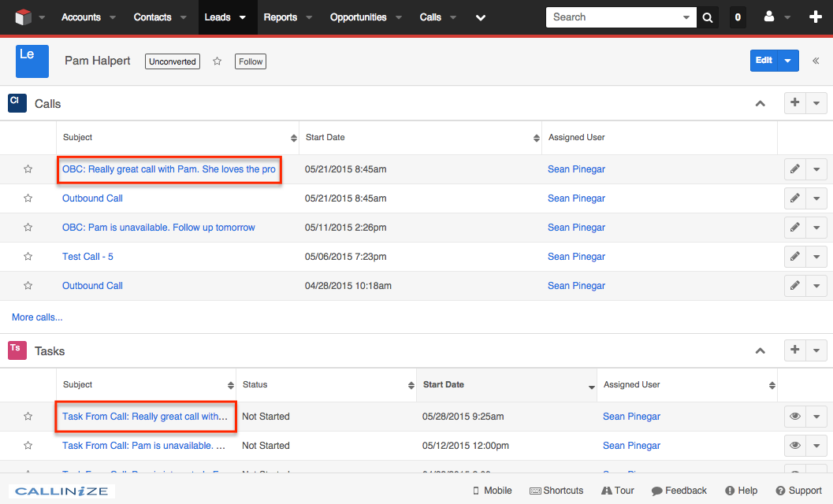Click into the Search input field
The height and width of the screenshot is (504, 833).
(615, 17)
